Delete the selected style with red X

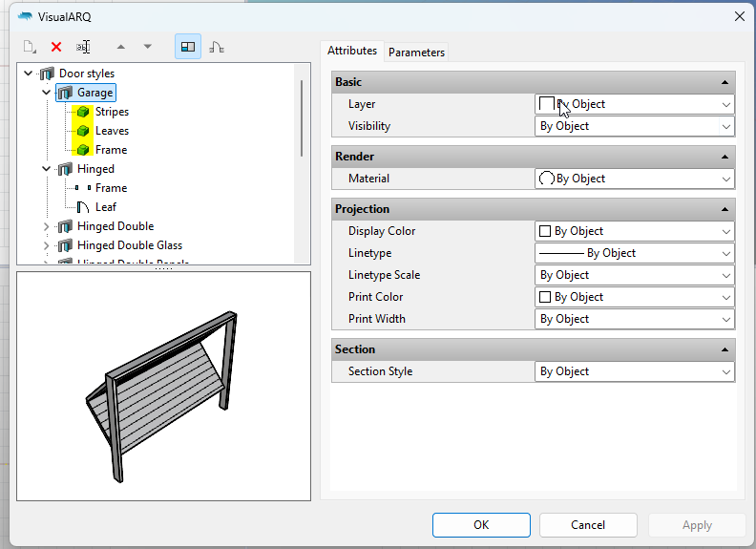click(x=56, y=47)
